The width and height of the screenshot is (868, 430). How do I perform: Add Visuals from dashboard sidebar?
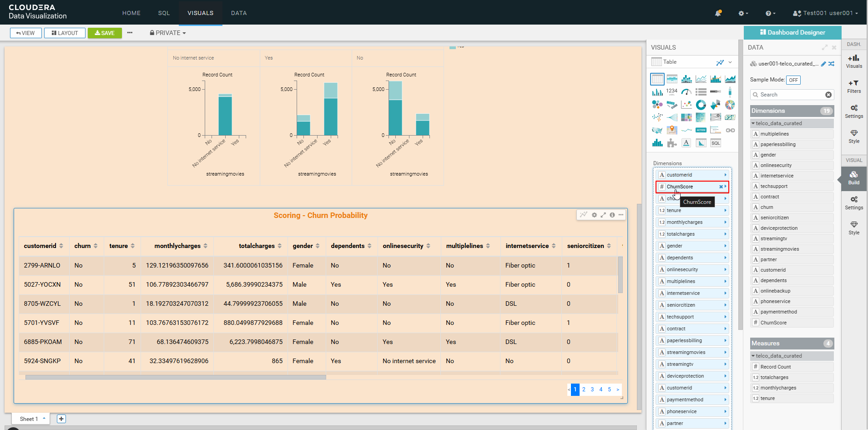click(854, 61)
